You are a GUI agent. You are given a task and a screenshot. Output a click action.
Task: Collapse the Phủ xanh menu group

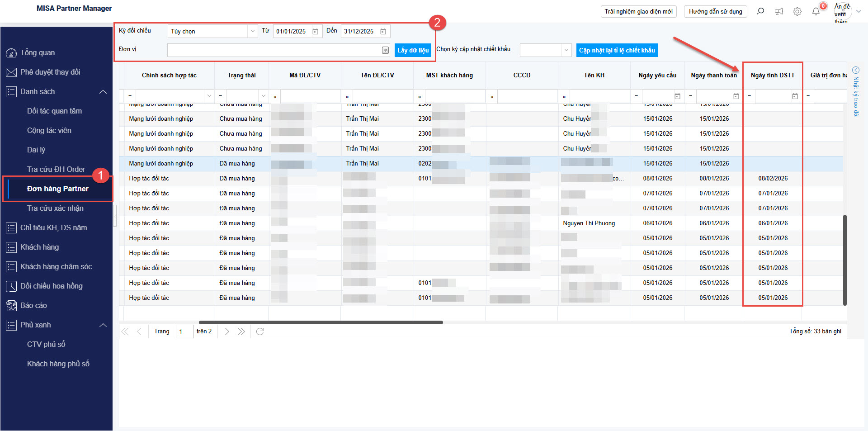(x=103, y=325)
